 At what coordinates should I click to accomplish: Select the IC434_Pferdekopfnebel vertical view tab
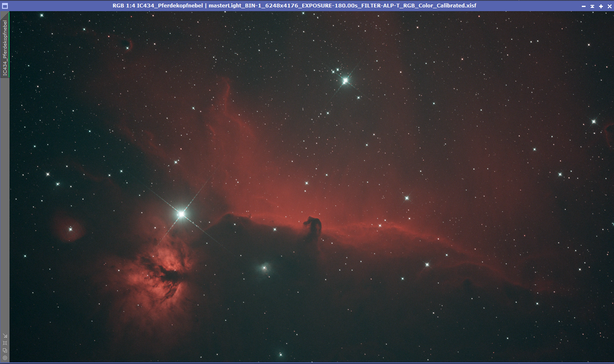point(5,48)
